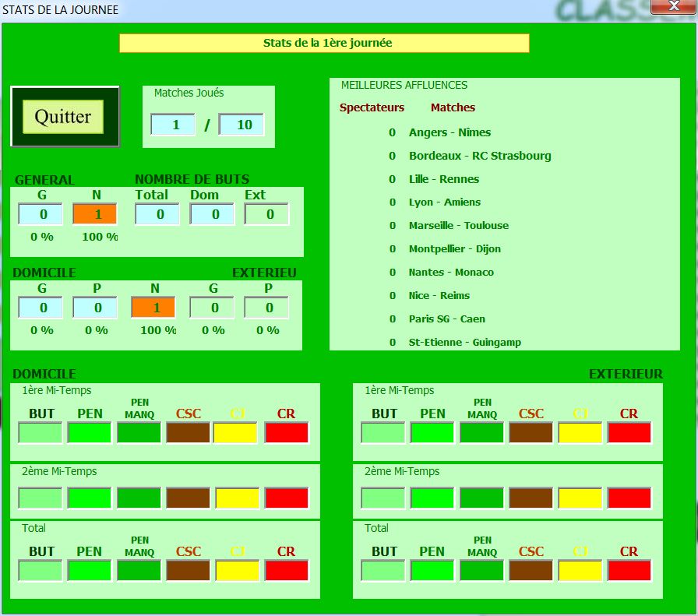This screenshot has height=616, width=698.
Task: Select Extérieur 1ère Mi-Temps red CR box
Action: (629, 433)
